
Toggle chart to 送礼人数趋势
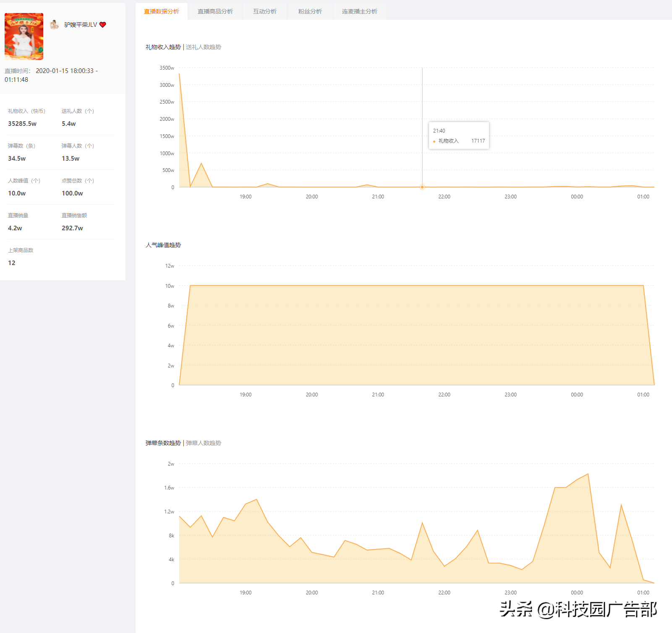pos(204,47)
